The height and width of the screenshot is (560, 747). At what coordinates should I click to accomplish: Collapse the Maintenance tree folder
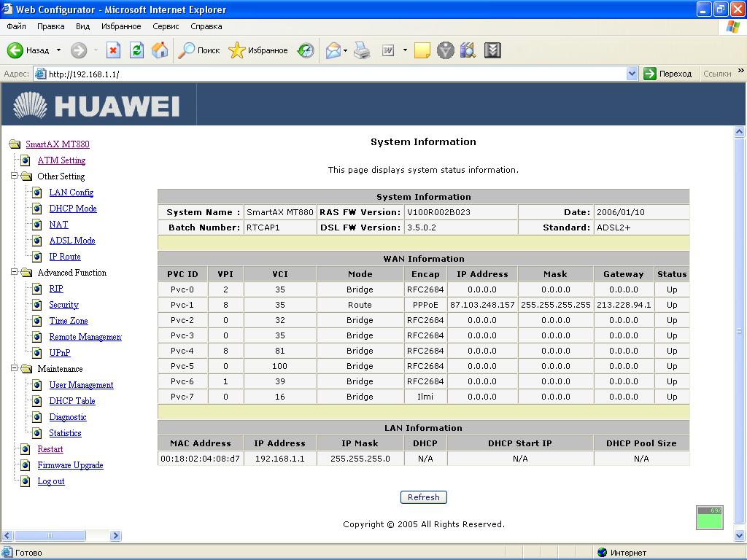(x=15, y=369)
